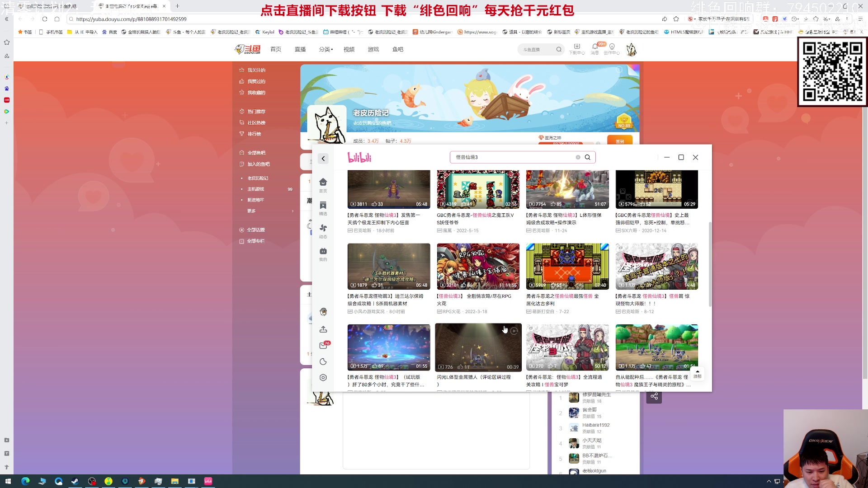Screen dimensions: 868x488
Task: Click the share icon below Bilibili window
Action: coord(654,396)
